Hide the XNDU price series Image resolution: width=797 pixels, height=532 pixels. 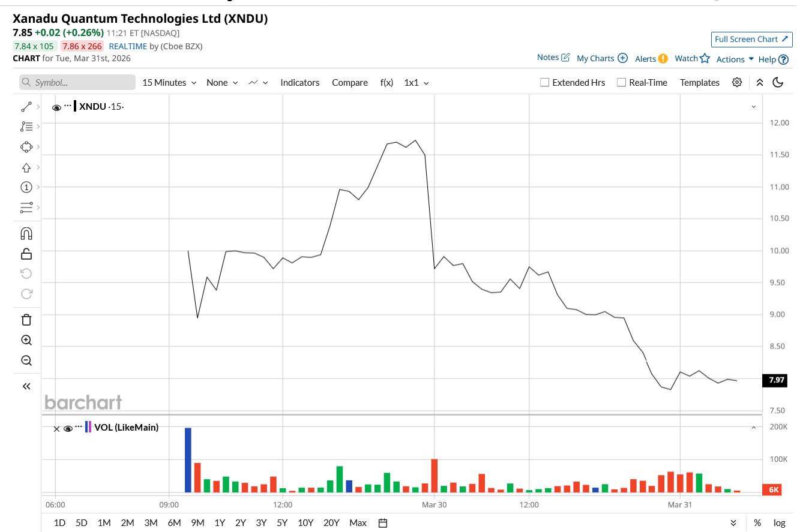(x=56, y=107)
